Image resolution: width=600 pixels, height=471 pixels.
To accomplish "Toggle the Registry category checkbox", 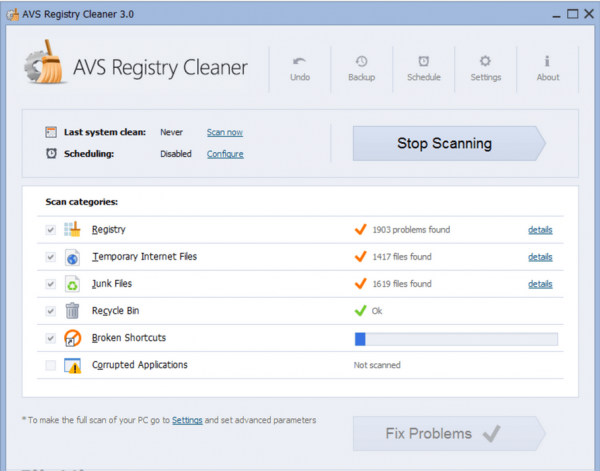I will click(x=51, y=230).
